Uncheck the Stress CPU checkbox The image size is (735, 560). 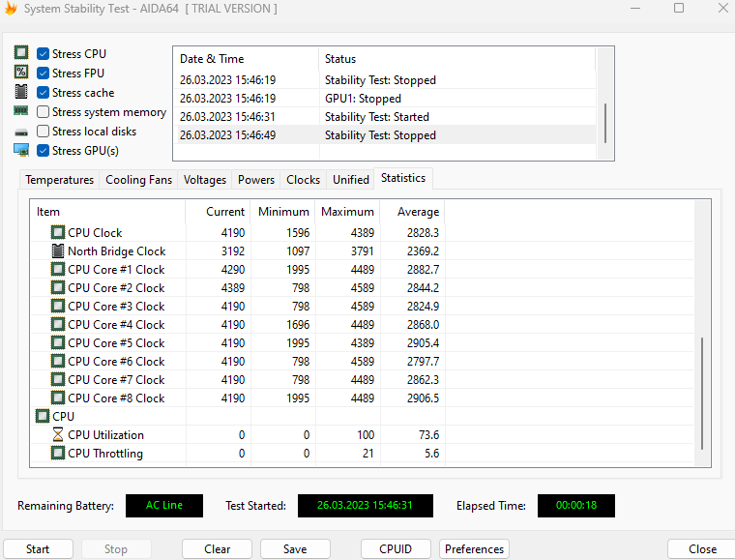[43, 54]
